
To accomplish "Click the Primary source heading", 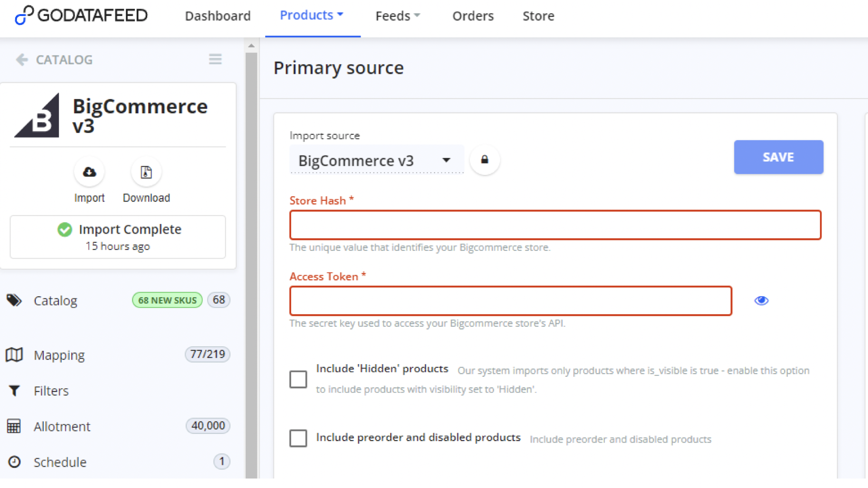I will point(339,68).
